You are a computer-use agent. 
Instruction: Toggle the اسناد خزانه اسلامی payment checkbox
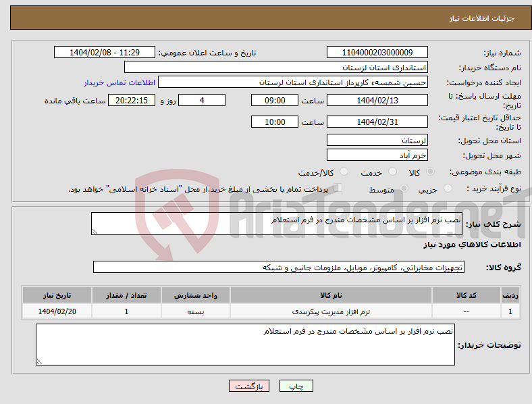[x=338, y=187]
